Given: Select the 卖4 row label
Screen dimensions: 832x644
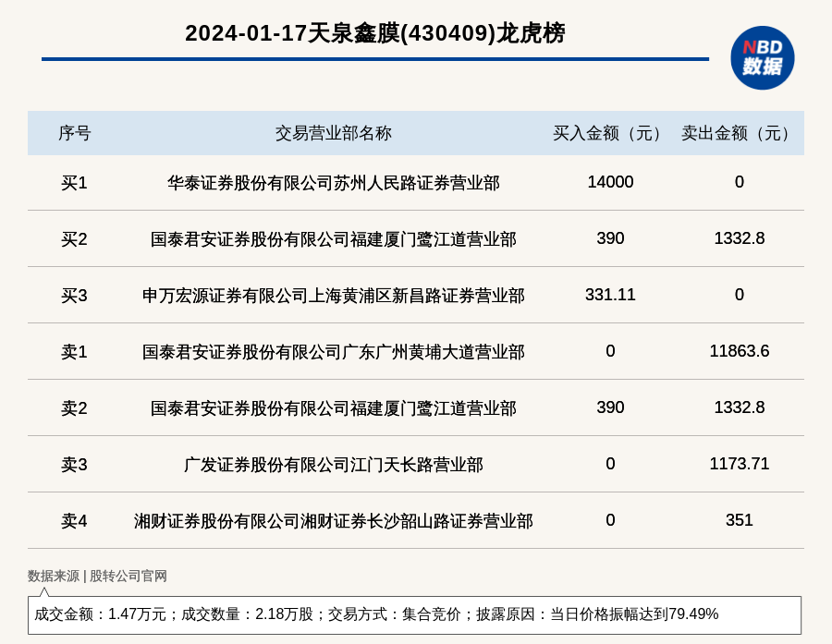Looking at the screenshot, I should point(74,520).
